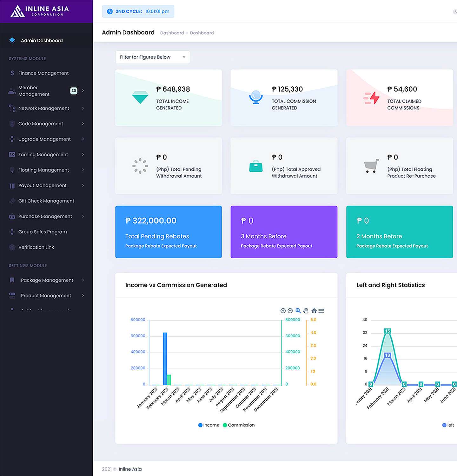Hide the Commission series via its legend
The width and height of the screenshot is (457, 476).
pyautogui.click(x=239, y=425)
